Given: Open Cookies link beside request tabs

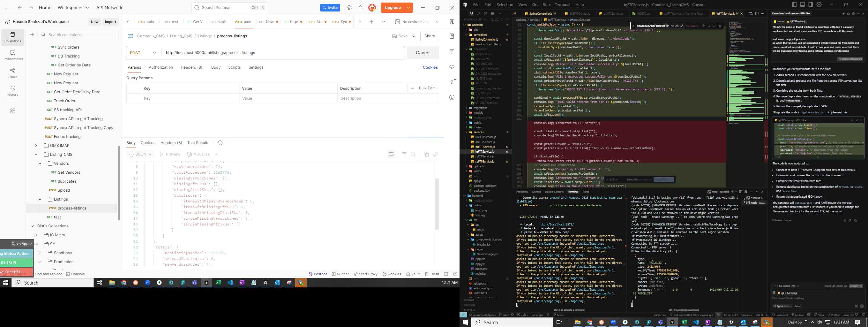Looking at the screenshot, I should [430, 67].
